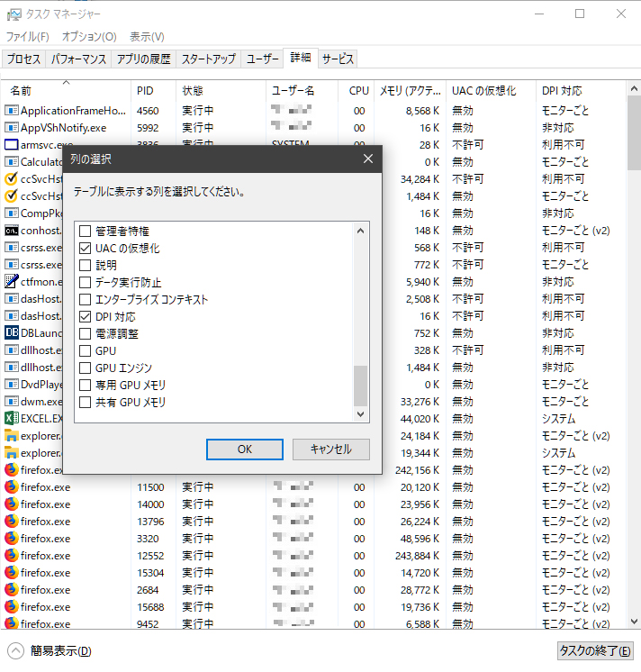641x672 pixels.
Task: Sort by the 名前 column header
Action: click(67, 90)
